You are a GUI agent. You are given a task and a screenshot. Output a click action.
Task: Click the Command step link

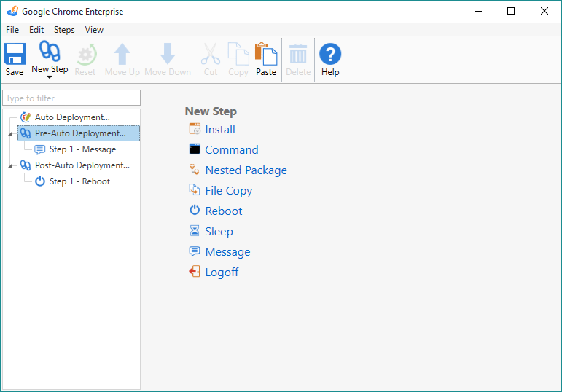(x=232, y=150)
